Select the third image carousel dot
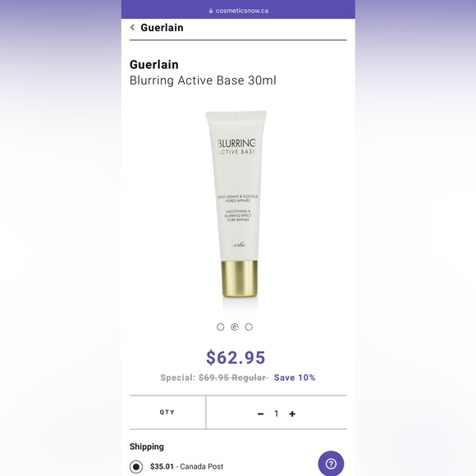Image resolution: width=476 pixels, height=476 pixels. point(249,327)
